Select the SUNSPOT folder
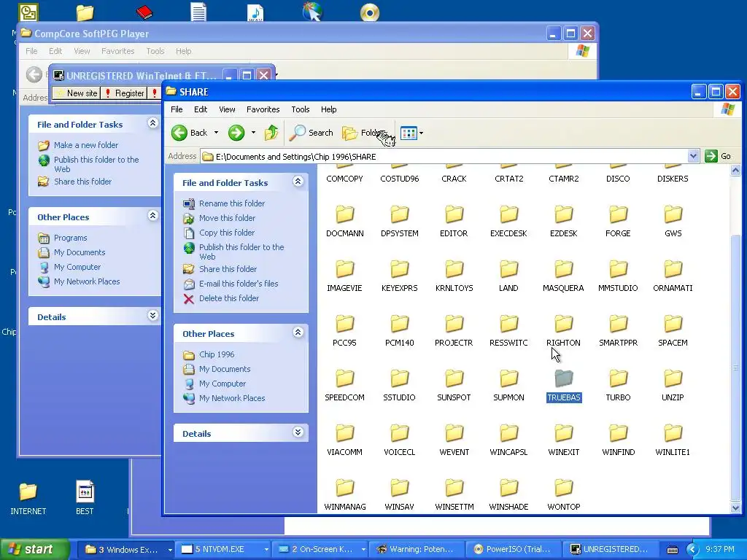 [x=454, y=386]
